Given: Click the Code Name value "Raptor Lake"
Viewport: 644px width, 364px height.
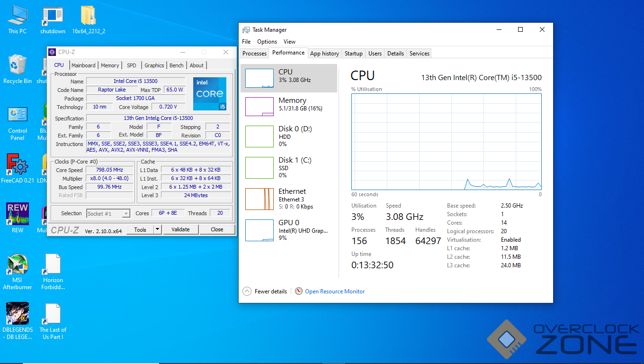Looking at the screenshot, I should click(112, 90).
